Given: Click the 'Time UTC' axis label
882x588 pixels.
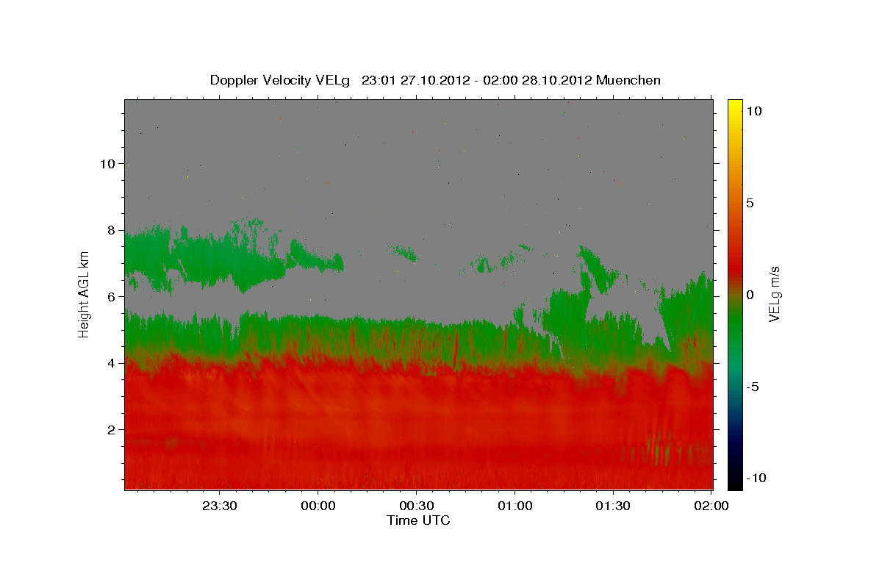Looking at the screenshot, I should 418,520.
